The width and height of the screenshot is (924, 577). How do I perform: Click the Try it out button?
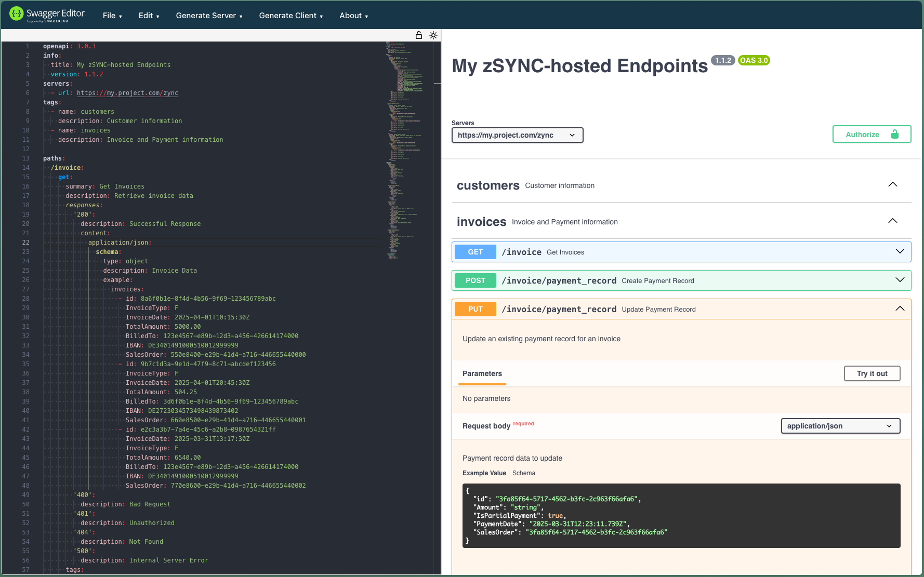coord(872,373)
